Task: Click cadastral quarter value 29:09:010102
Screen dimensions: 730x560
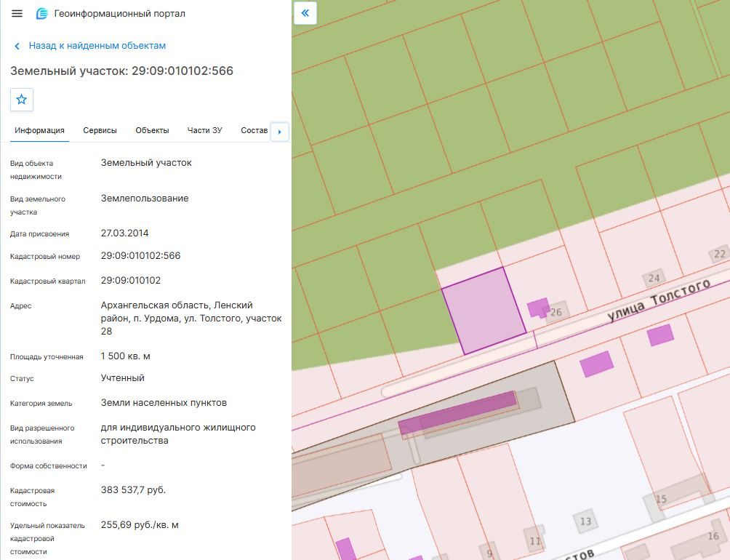Action: click(131, 280)
